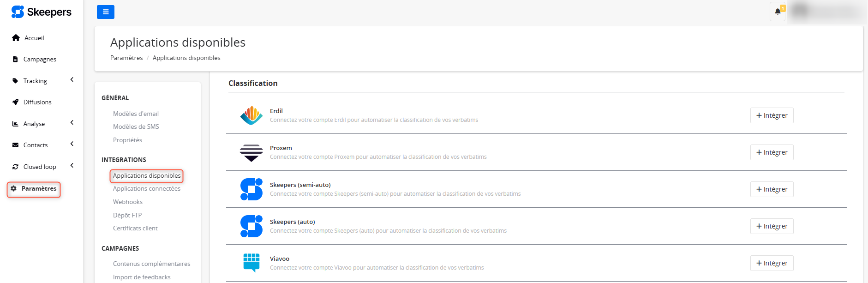868x283 pixels.
Task: Open Propriétés settings
Action: point(127,140)
